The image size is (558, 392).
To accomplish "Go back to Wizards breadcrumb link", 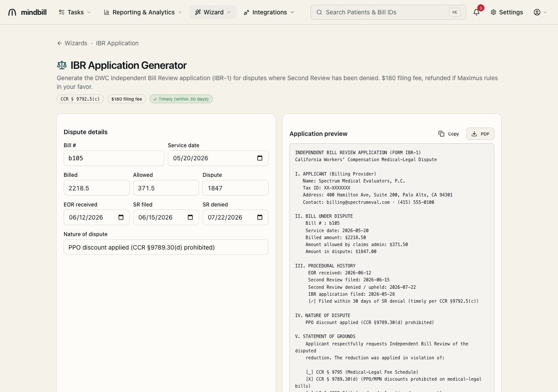I will [76, 43].
